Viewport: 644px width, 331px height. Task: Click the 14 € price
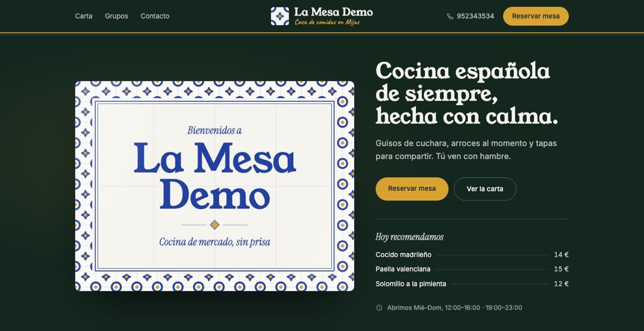click(x=561, y=255)
